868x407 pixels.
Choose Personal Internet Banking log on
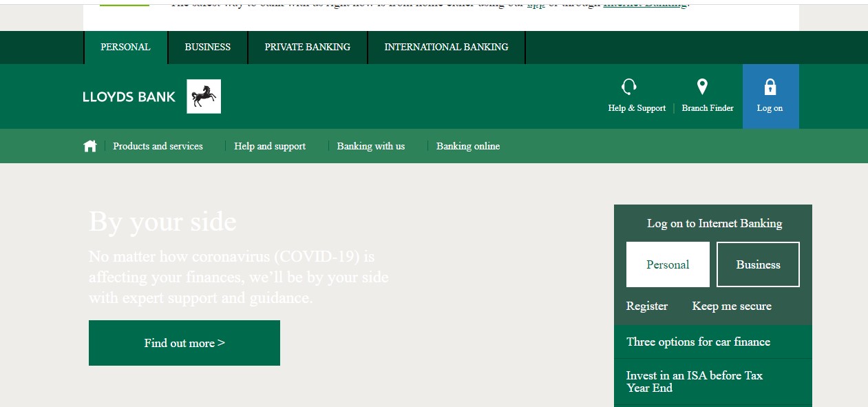[668, 264]
